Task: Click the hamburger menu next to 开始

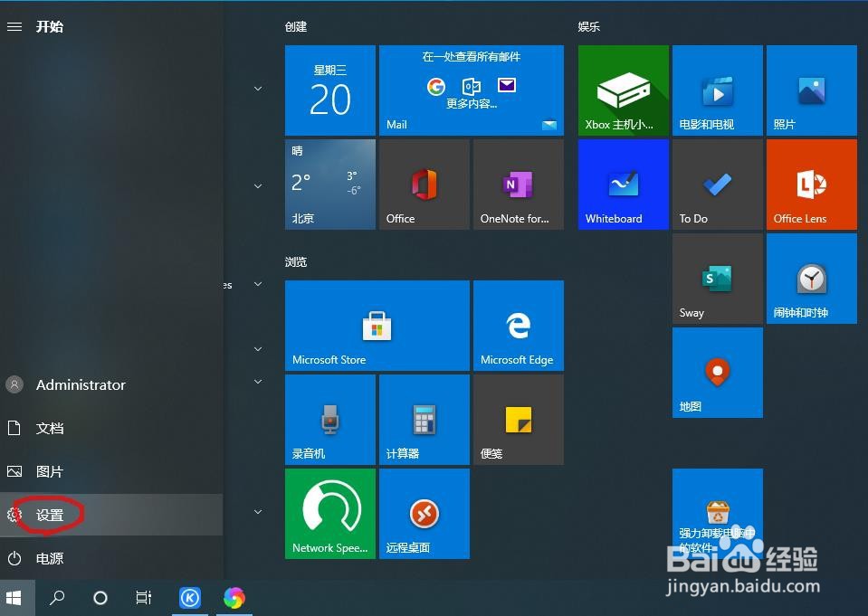Action: coord(14,26)
